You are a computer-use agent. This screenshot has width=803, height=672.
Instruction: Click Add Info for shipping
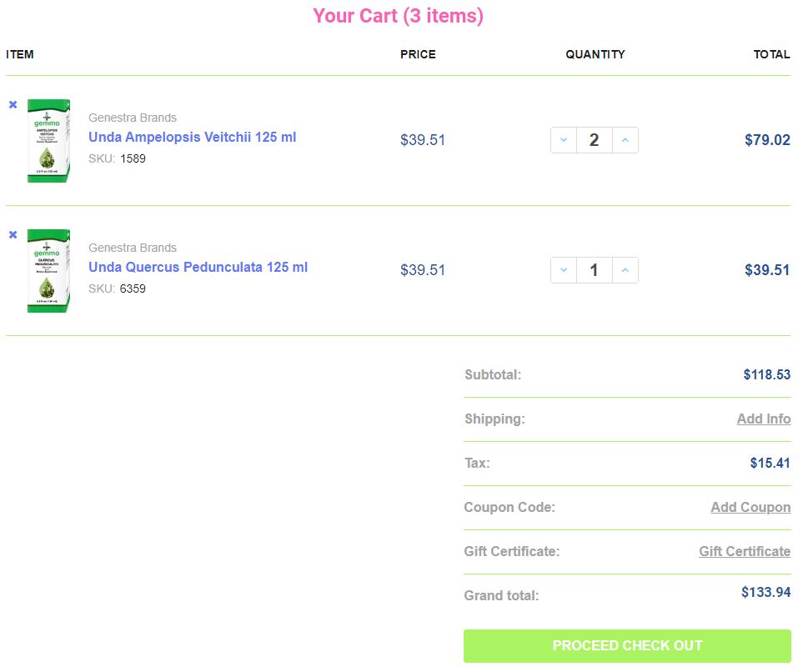coord(763,419)
